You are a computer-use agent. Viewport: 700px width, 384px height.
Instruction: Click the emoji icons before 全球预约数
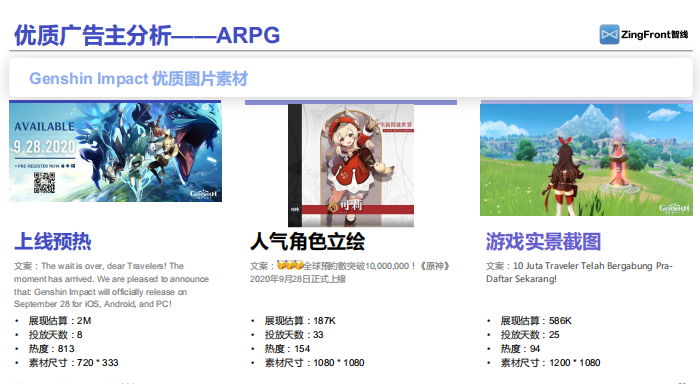point(290,265)
